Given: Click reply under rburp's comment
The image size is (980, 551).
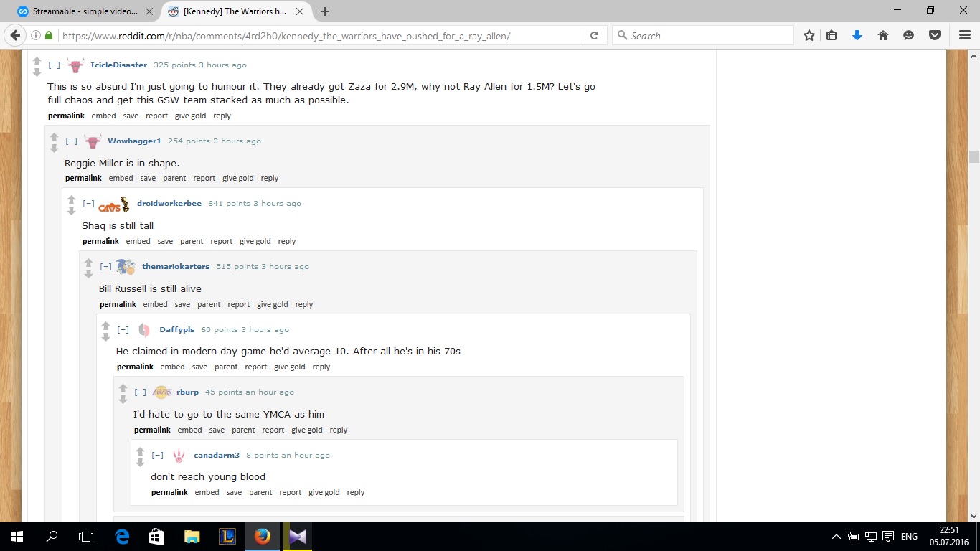Looking at the screenshot, I should [338, 430].
